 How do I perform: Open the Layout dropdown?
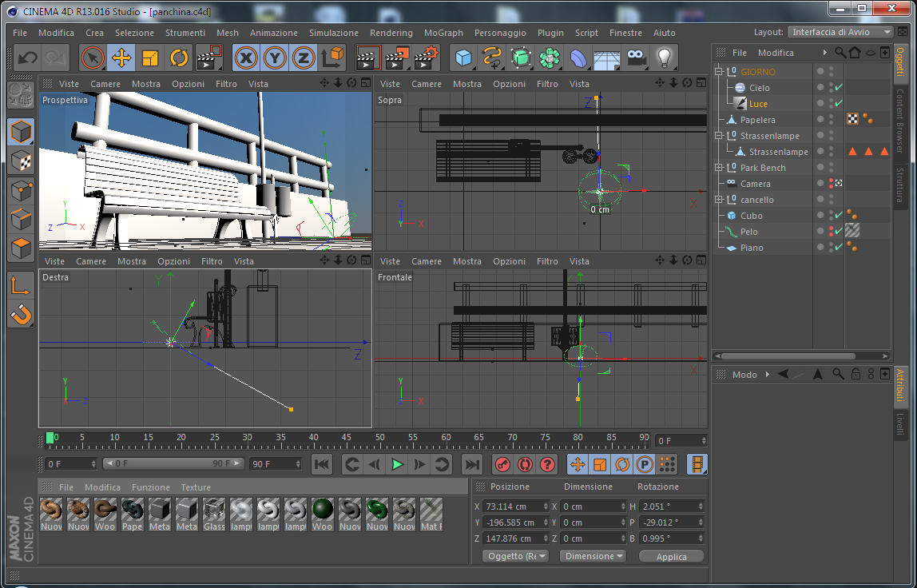point(840,32)
